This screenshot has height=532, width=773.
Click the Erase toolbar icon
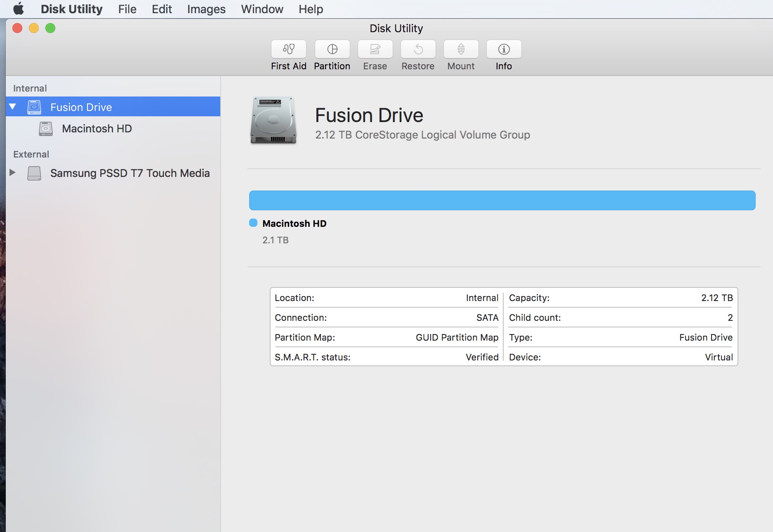[x=375, y=49]
